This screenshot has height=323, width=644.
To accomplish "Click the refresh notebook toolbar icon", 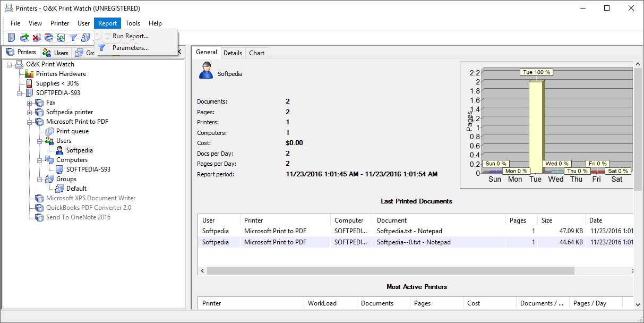I will click(61, 38).
